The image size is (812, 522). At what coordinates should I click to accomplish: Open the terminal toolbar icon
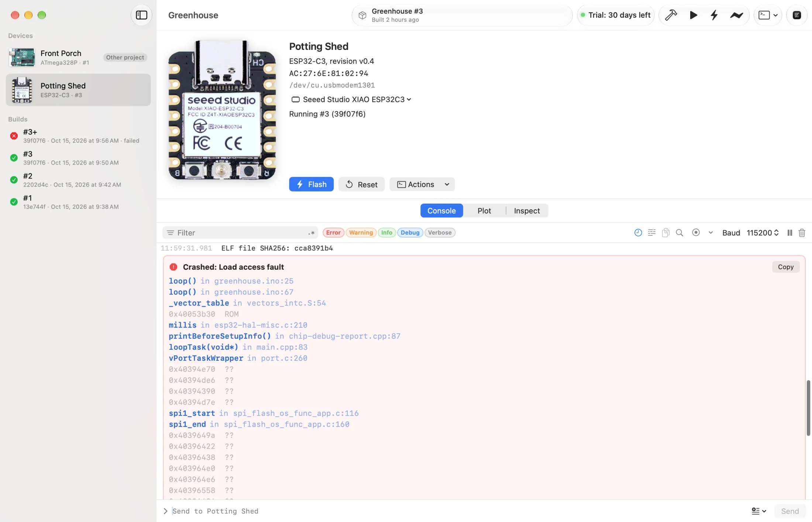(764, 15)
